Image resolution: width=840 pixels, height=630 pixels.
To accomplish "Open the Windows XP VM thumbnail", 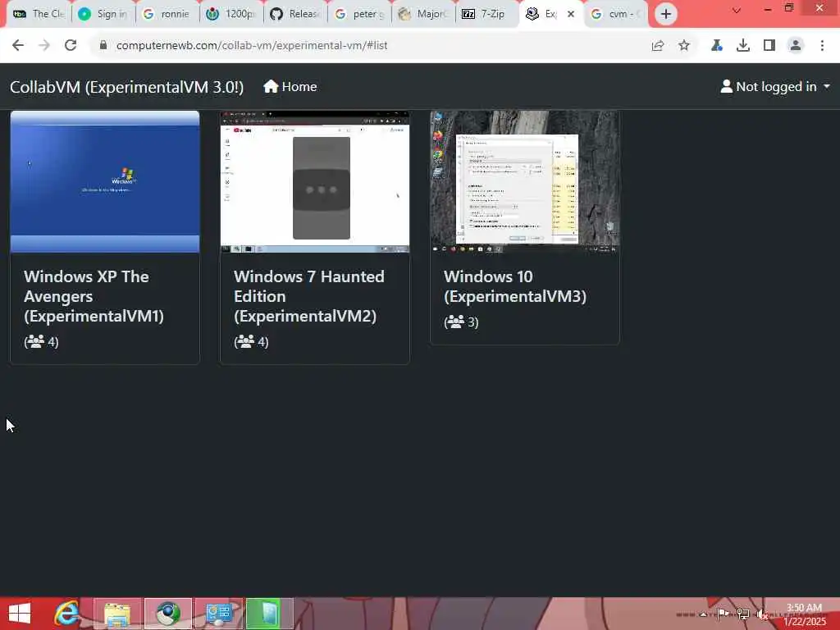I will pyautogui.click(x=105, y=181).
